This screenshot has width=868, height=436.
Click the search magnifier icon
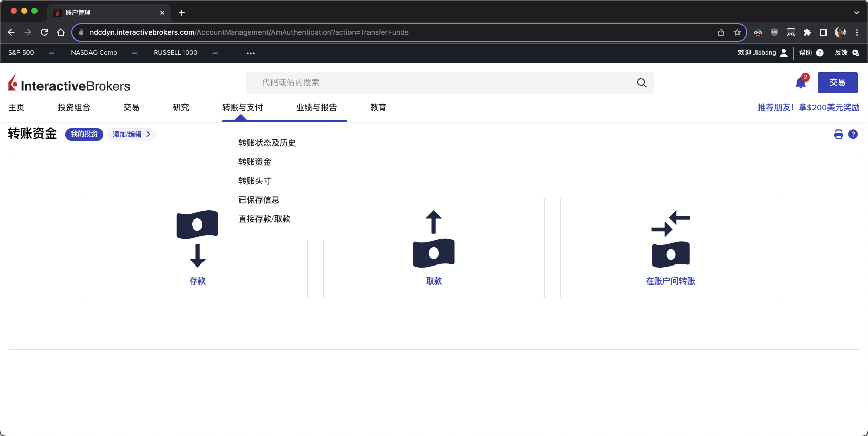tap(641, 83)
